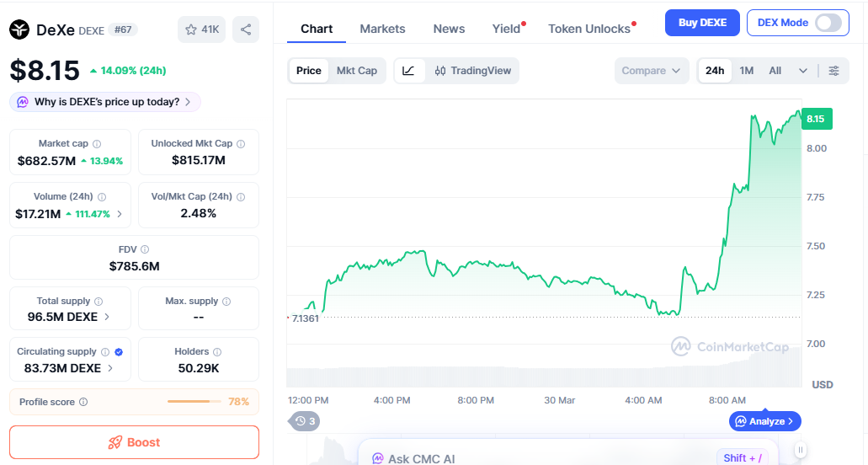Image resolution: width=868 pixels, height=465 pixels.
Task: Click the Holders info icon
Action: (217, 351)
